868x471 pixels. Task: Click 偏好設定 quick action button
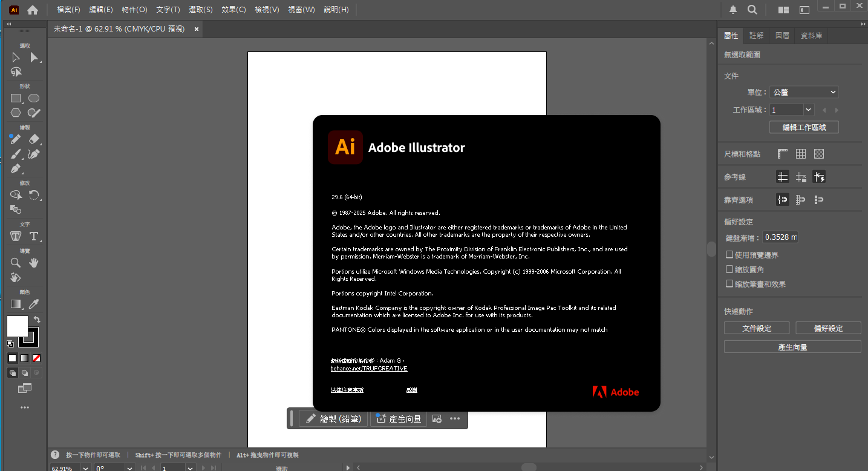[x=828, y=328]
